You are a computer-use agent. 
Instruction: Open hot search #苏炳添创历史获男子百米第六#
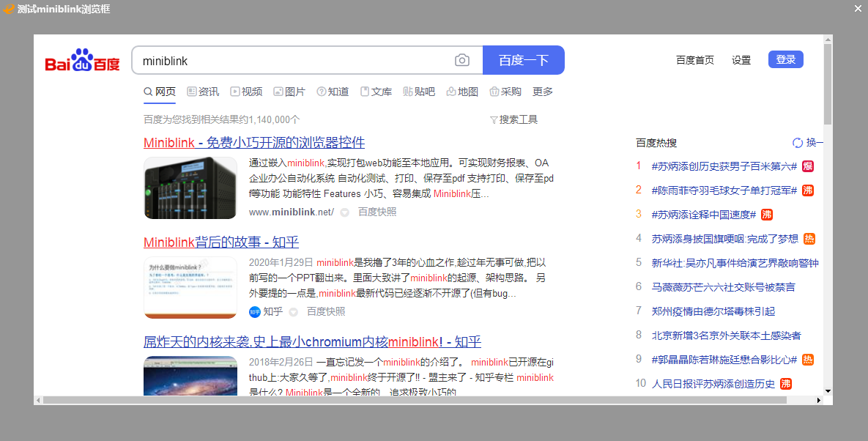[x=724, y=166]
